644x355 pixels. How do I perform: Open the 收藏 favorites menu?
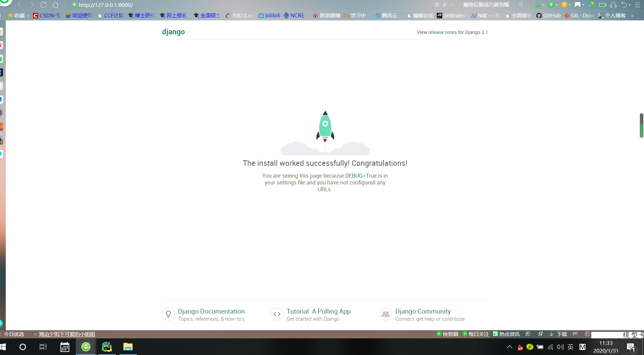(19, 15)
